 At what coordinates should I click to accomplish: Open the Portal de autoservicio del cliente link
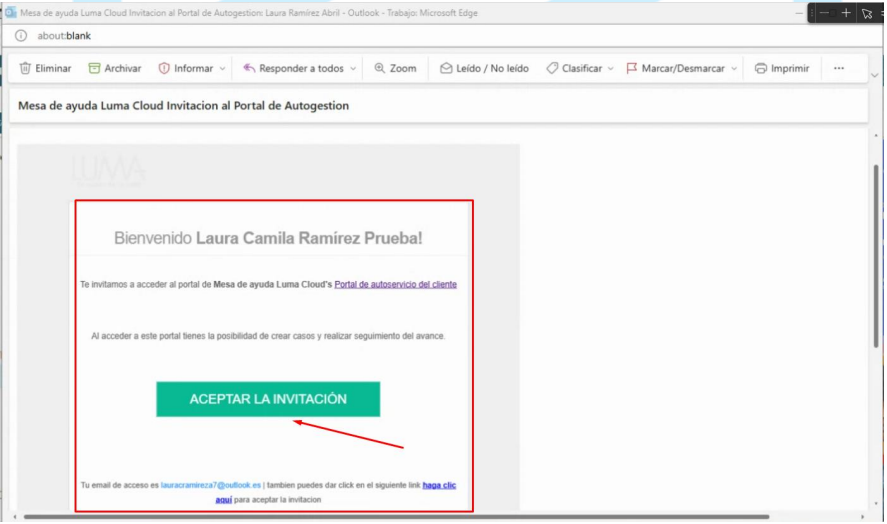point(395,285)
